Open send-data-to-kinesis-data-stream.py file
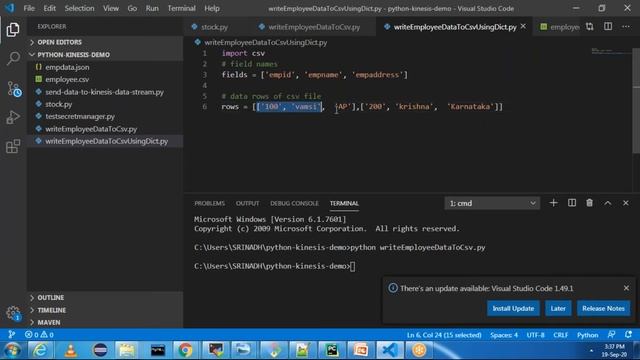The height and width of the screenshot is (360, 640). [x=104, y=92]
